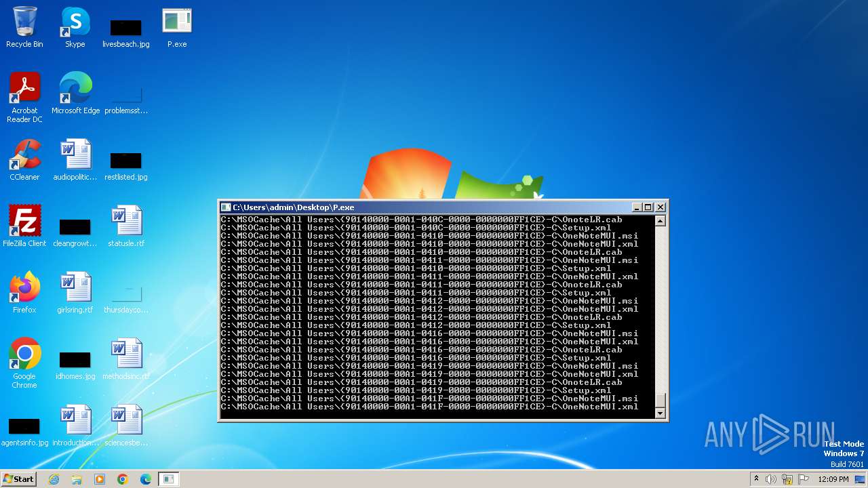Select the audiopolitic... Word document icon
Image resolution: width=868 pixels, height=488 pixels.
(x=75, y=161)
